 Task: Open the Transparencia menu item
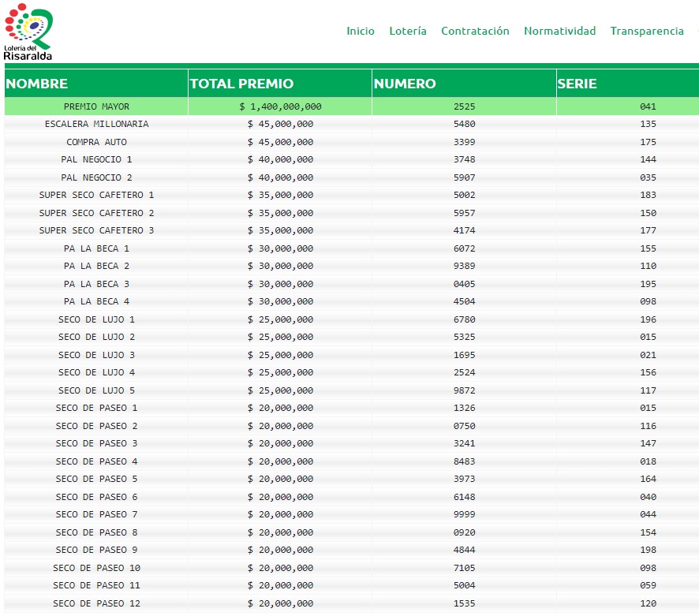click(x=646, y=31)
